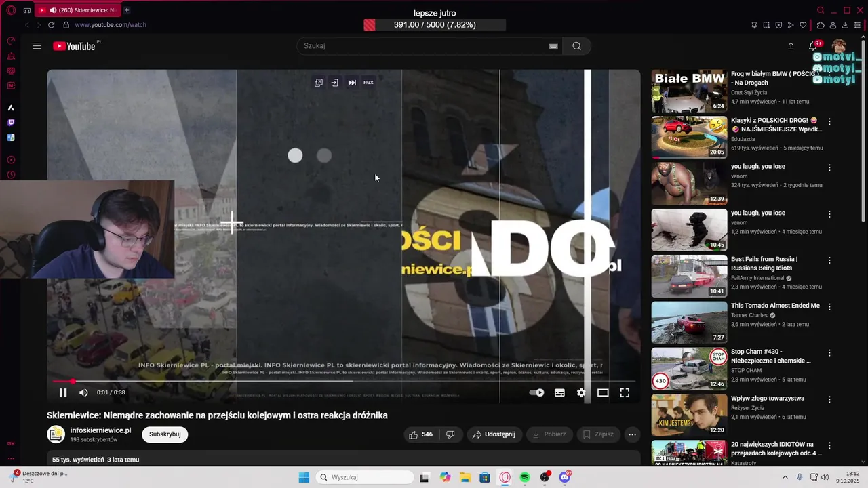Like the video with 546 likes
Image resolution: width=868 pixels, height=488 pixels.
coord(421,434)
